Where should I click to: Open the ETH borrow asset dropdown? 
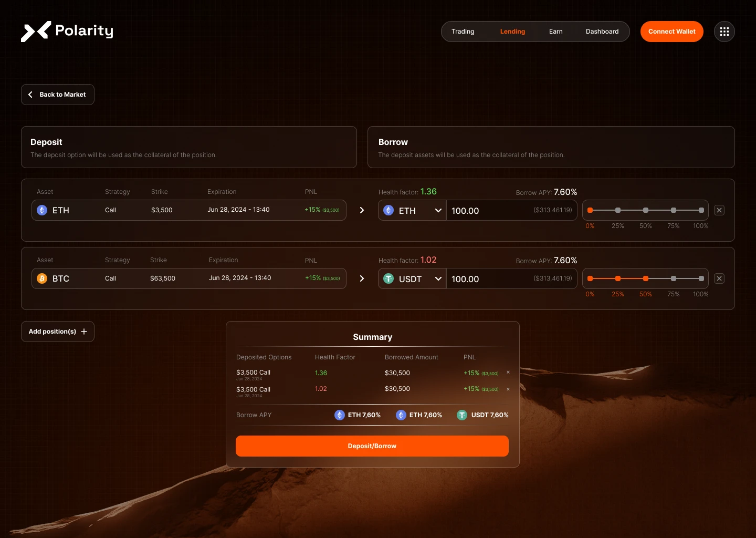pyautogui.click(x=412, y=210)
